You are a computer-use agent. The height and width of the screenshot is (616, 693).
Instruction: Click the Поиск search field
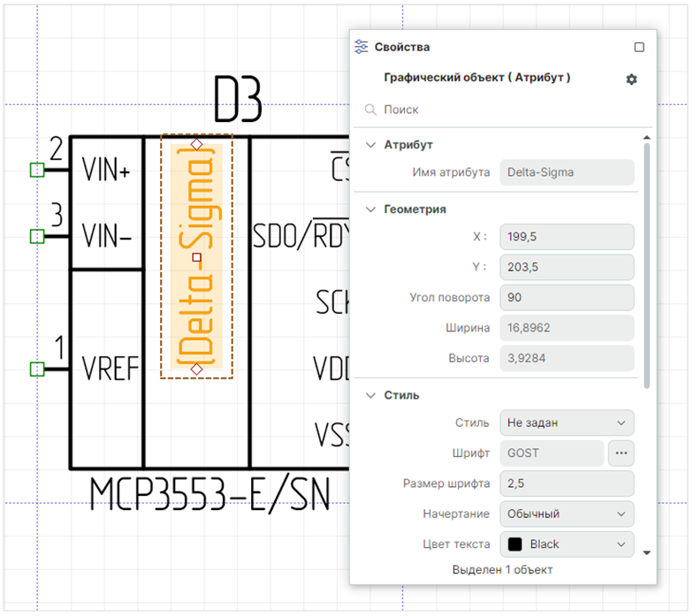tap(504, 110)
